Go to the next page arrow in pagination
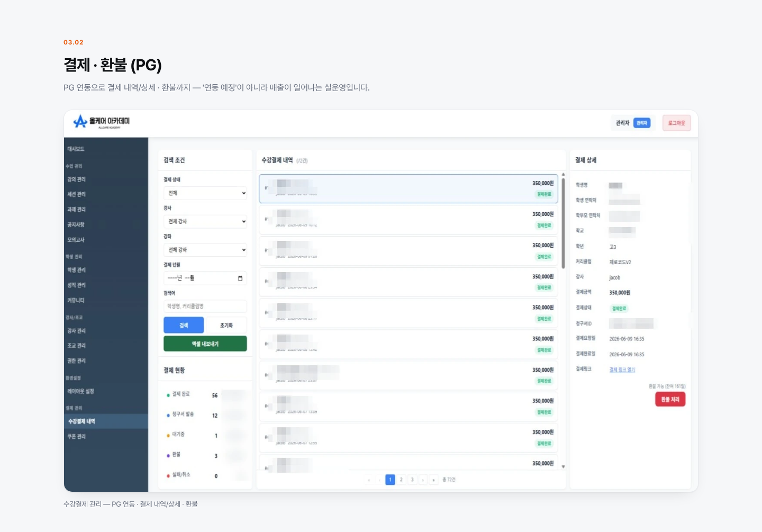Viewport: 762px width, 532px height. pos(423,480)
